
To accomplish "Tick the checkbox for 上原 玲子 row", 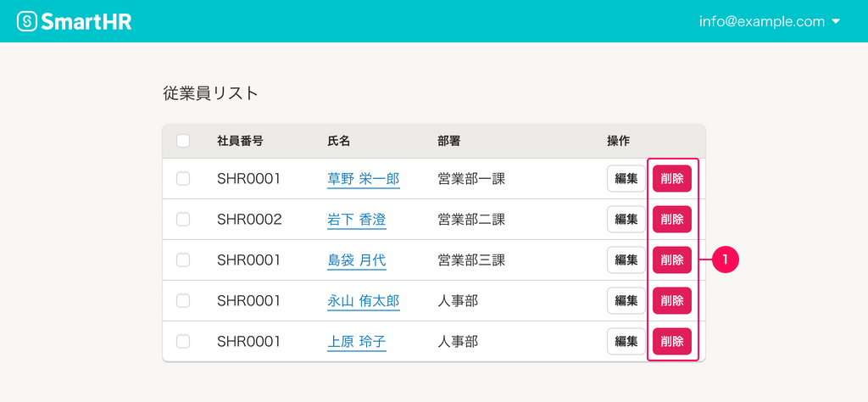I will point(183,342).
